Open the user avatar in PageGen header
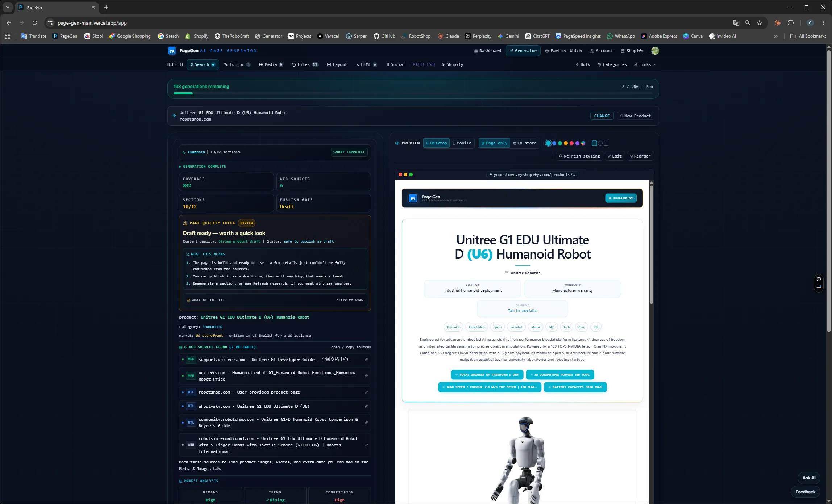This screenshot has width=832, height=504. [x=655, y=51]
